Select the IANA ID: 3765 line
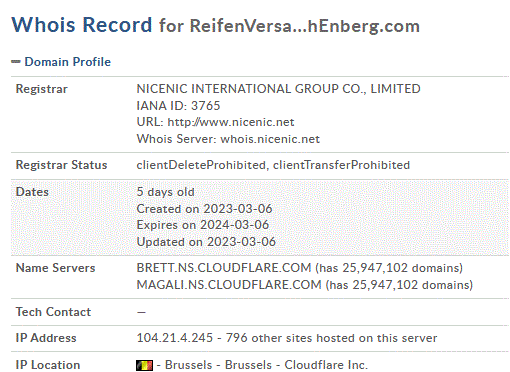510x372 pixels. (178, 106)
